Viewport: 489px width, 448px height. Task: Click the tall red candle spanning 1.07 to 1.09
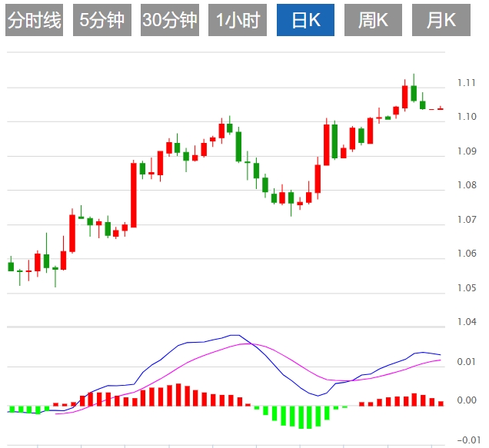pos(133,194)
